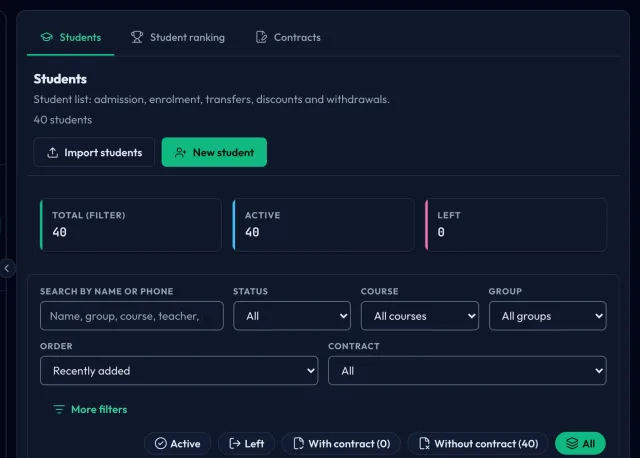Select the With contract (0) chip
This screenshot has width=640, height=458.
341,444
